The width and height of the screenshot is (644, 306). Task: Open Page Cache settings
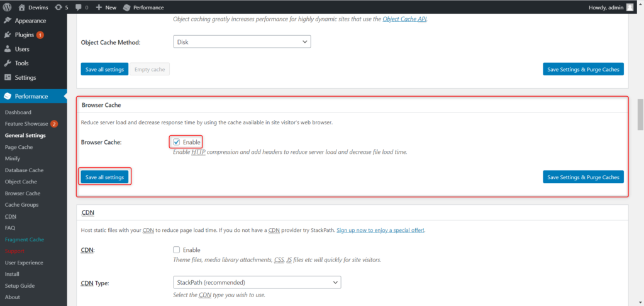coord(19,147)
